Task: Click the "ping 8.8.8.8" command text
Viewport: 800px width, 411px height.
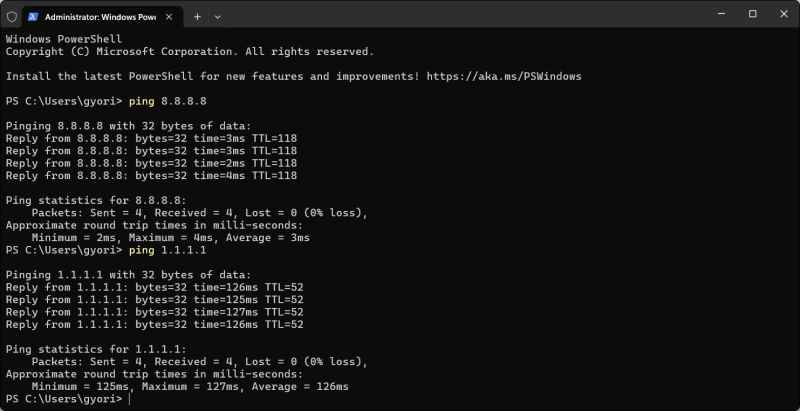Action: tap(168, 101)
